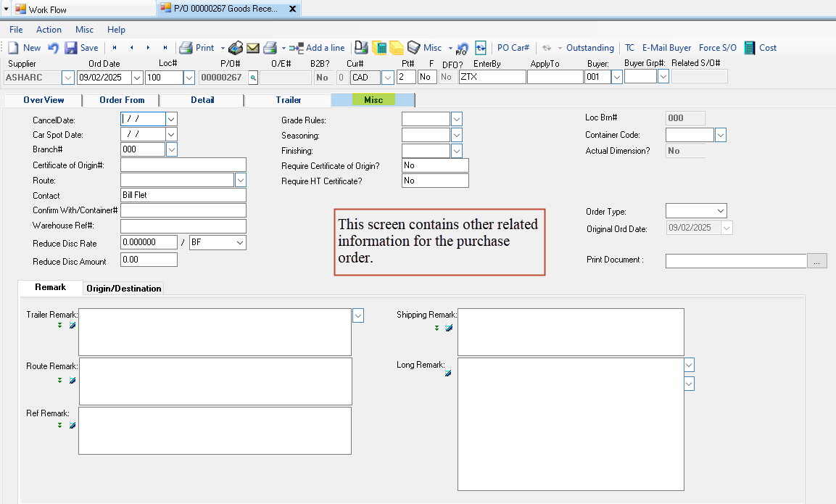Open the Container Code dropdown
Image resolution: width=836 pixels, height=504 pixels.
tap(721, 135)
